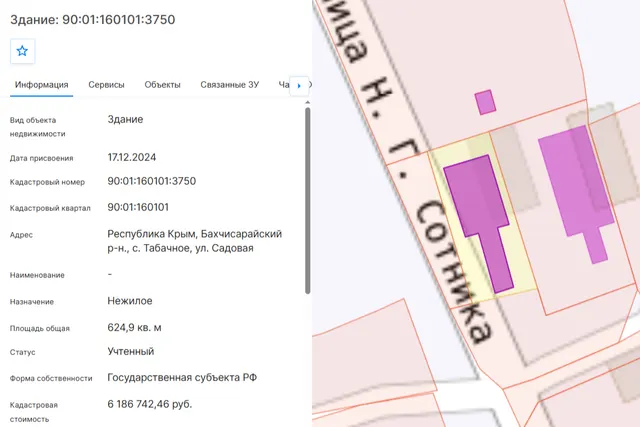Viewport: 640px width, 427px height.
Task: Click the Кадастровый номер label
Action: click(x=47, y=182)
